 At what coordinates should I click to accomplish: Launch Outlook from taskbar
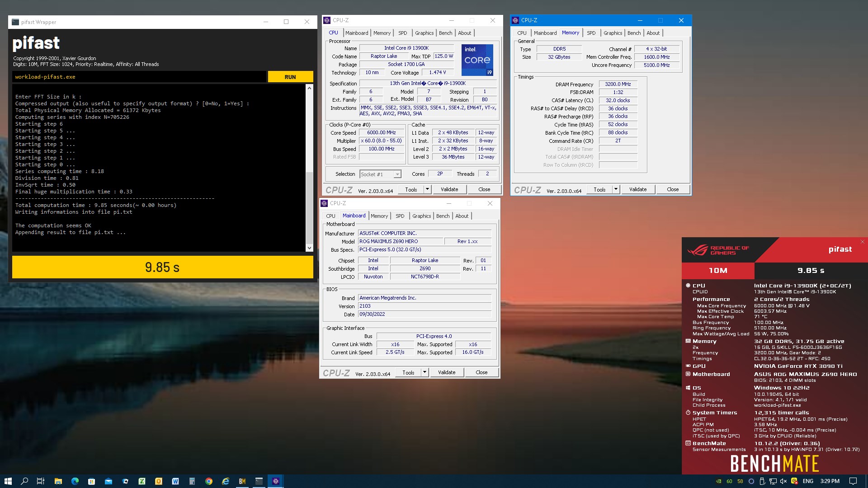click(x=159, y=481)
